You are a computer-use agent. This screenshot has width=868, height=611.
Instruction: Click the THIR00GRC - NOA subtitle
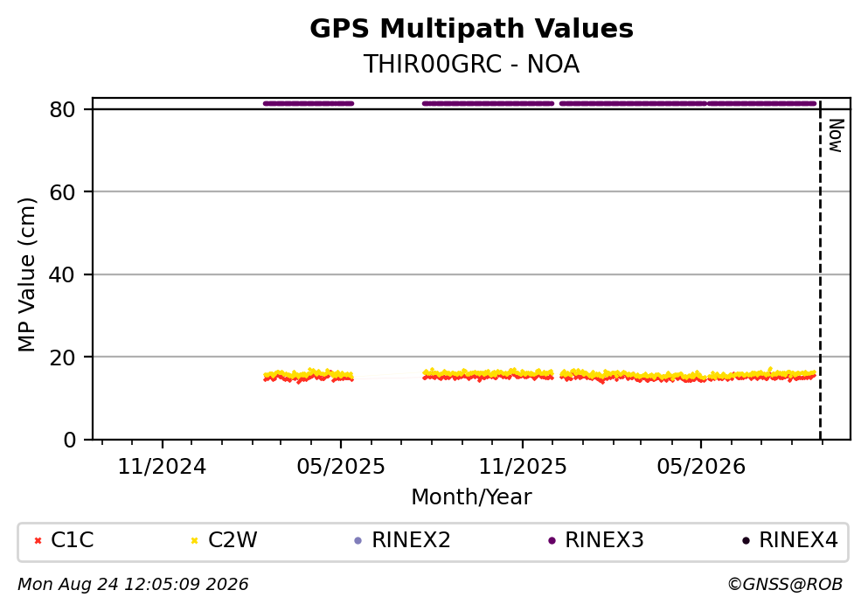(x=472, y=64)
